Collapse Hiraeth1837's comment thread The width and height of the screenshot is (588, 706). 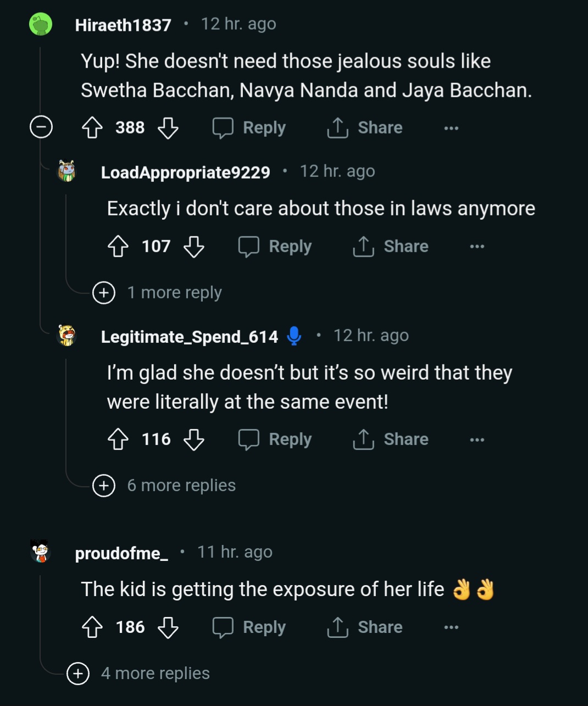[x=41, y=127]
